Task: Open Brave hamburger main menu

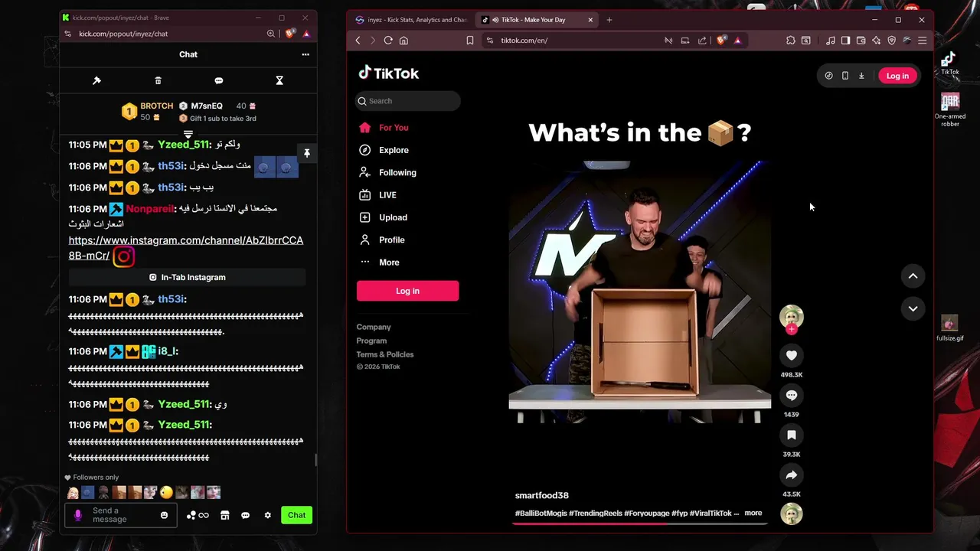Action: coord(922,41)
